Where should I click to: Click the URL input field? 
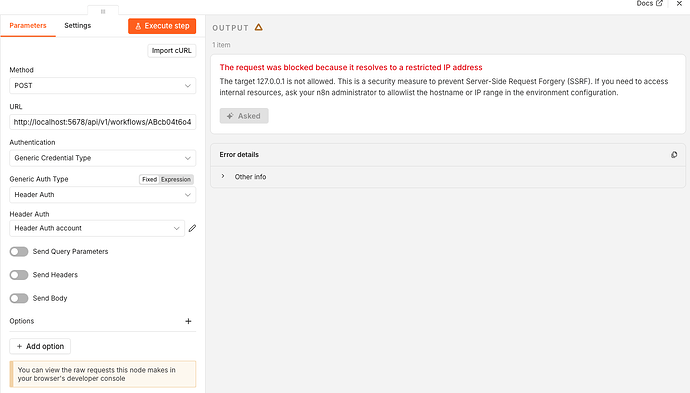pyautogui.click(x=103, y=122)
